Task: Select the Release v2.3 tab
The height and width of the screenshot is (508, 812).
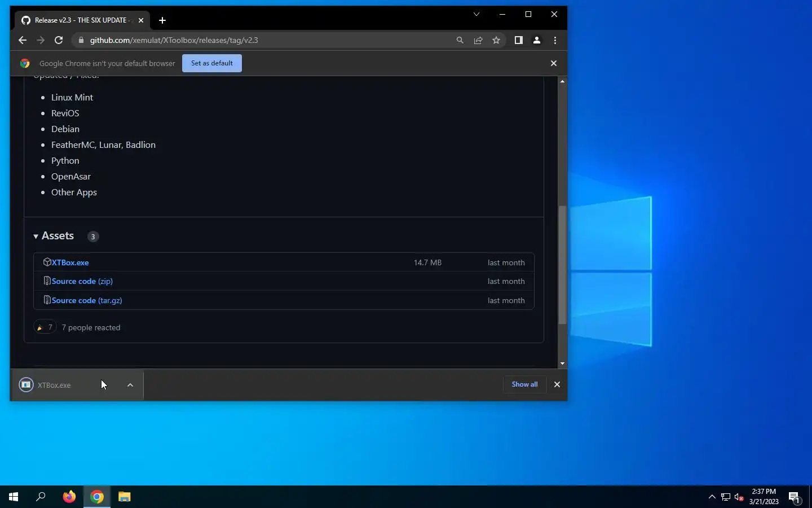Action: (83, 20)
